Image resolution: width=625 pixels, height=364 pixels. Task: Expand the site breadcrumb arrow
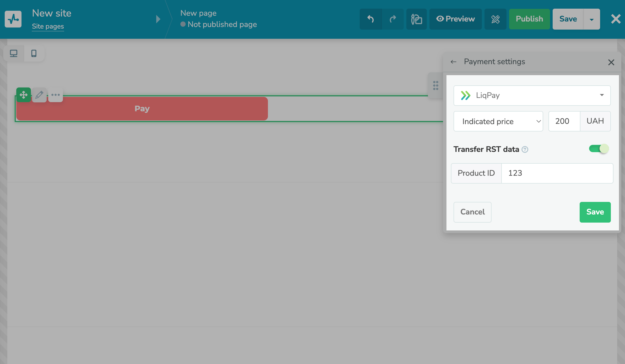158,19
